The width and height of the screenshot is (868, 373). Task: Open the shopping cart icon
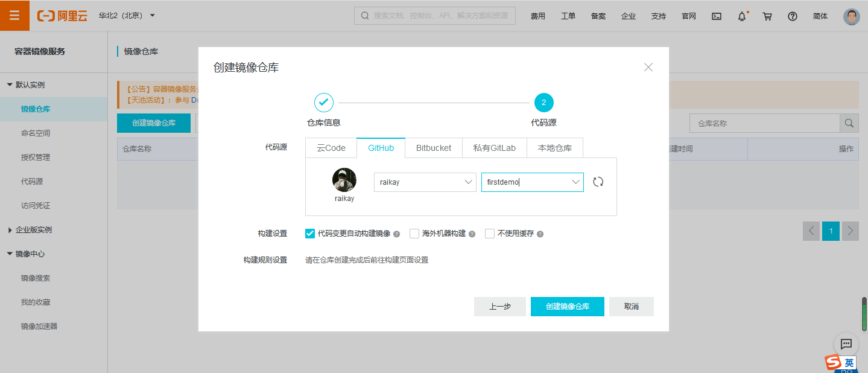(767, 16)
